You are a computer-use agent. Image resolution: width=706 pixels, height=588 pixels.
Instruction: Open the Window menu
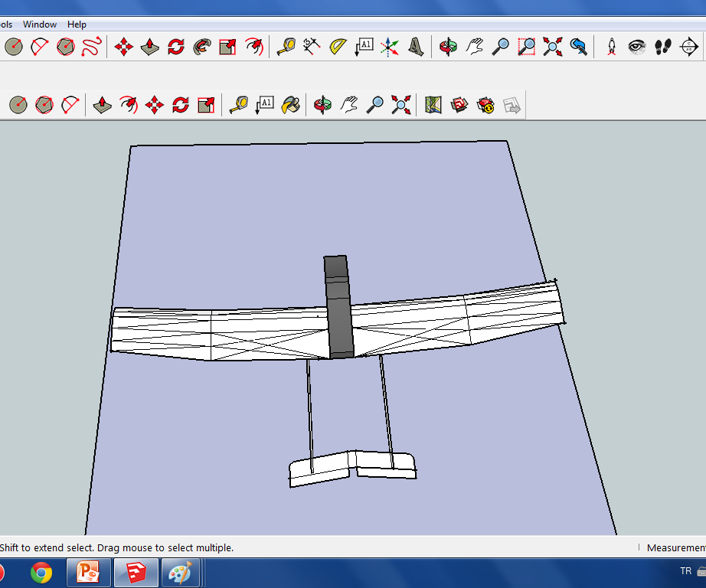(x=40, y=24)
